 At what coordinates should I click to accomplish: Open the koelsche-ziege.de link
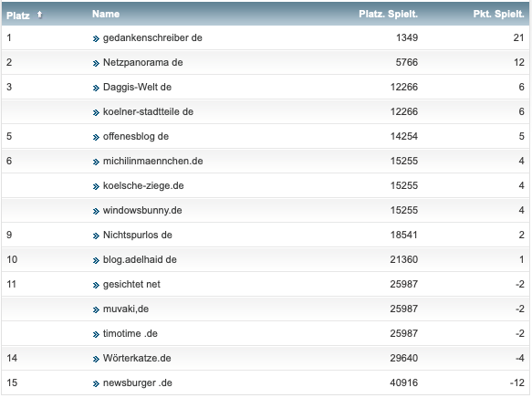(x=143, y=185)
